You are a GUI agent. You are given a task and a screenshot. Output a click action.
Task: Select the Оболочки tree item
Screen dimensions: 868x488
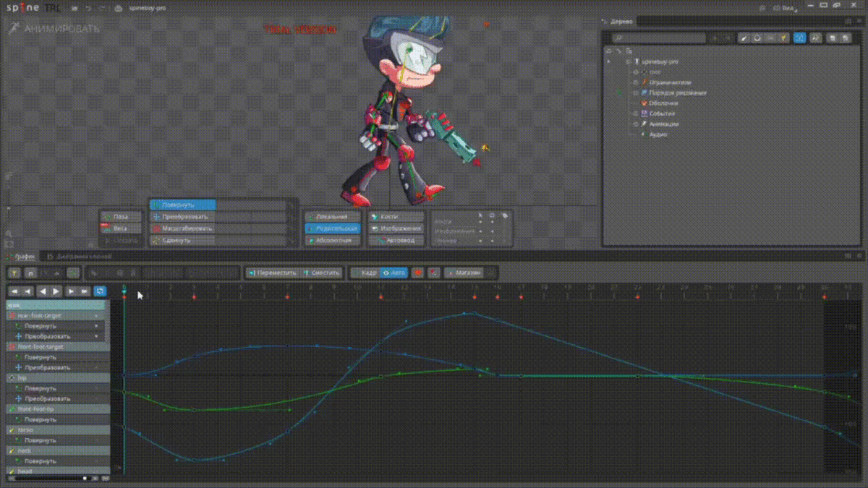[663, 103]
